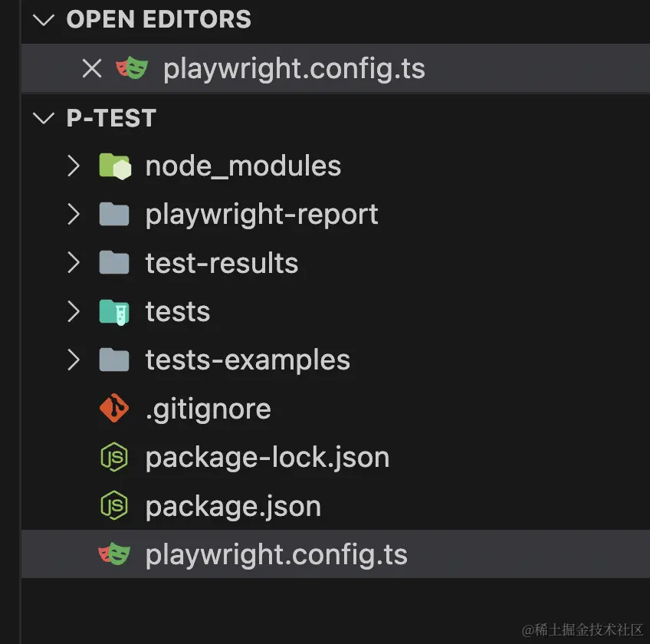This screenshot has width=650, height=644.
Task: Expand the node_modules folder chevron
Action: [74, 166]
